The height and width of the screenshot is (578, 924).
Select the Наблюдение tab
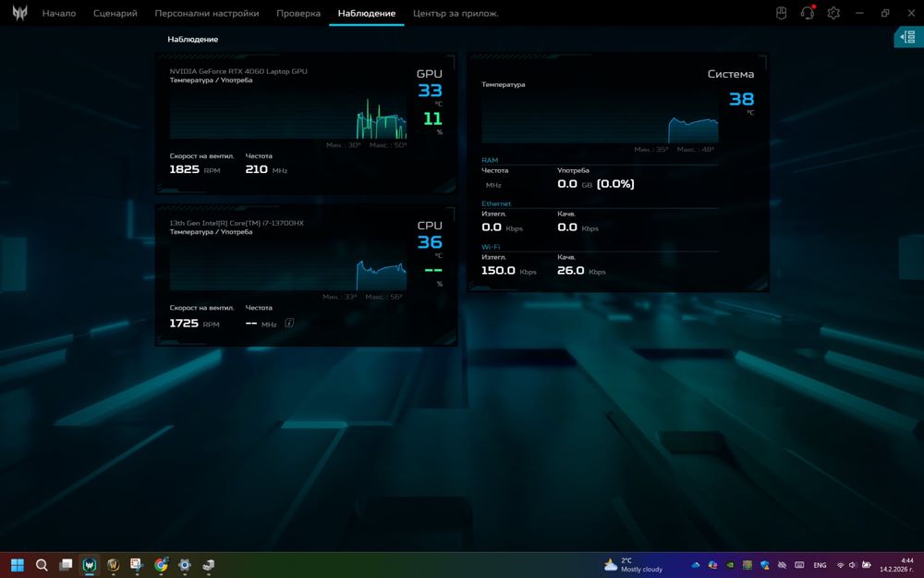click(367, 13)
